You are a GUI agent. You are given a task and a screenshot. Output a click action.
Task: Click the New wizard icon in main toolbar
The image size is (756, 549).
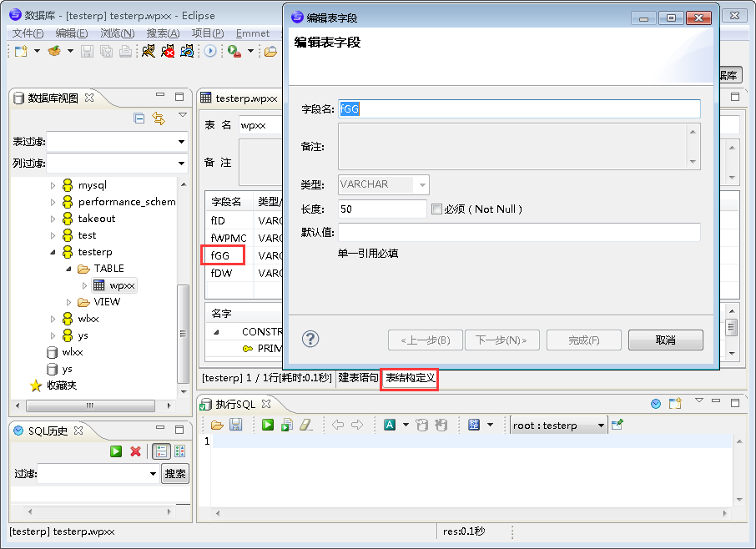coord(21,51)
